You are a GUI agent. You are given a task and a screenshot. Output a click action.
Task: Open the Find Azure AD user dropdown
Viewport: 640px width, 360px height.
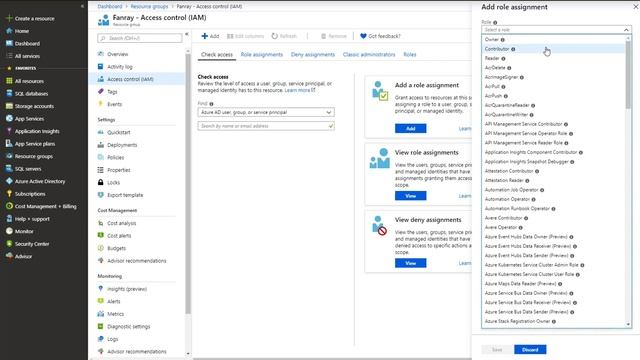pyautogui.click(x=266, y=112)
